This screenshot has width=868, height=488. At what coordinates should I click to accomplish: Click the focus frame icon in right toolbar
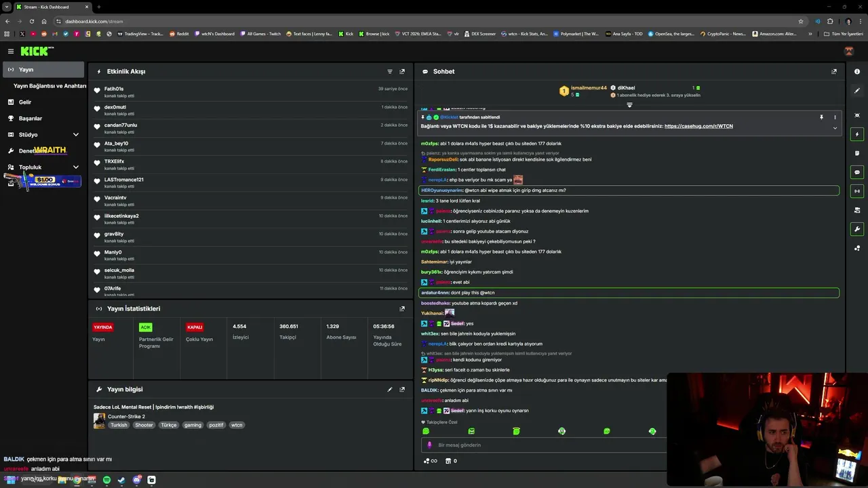[x=857, y=115]
